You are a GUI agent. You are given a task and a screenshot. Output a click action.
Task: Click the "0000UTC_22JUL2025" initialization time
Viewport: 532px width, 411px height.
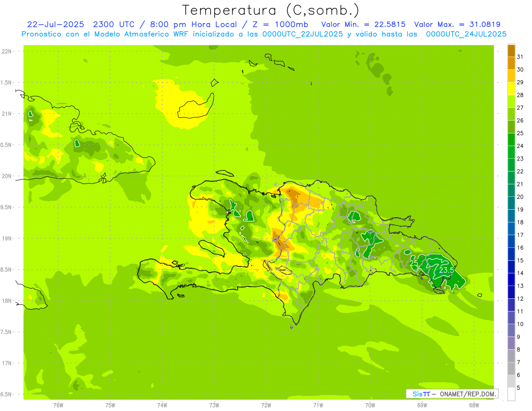coord(302,34)
